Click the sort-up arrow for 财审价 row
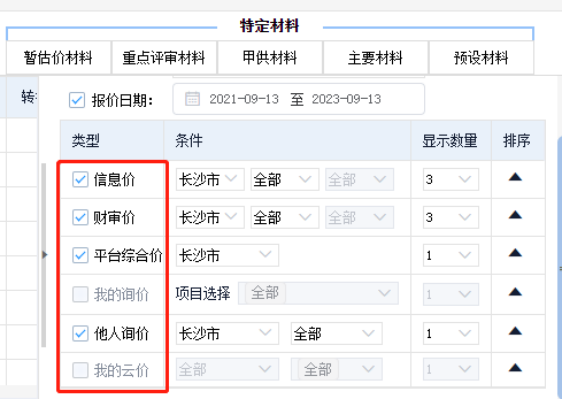This screenshot has height=399, width=563. (515, 215)
